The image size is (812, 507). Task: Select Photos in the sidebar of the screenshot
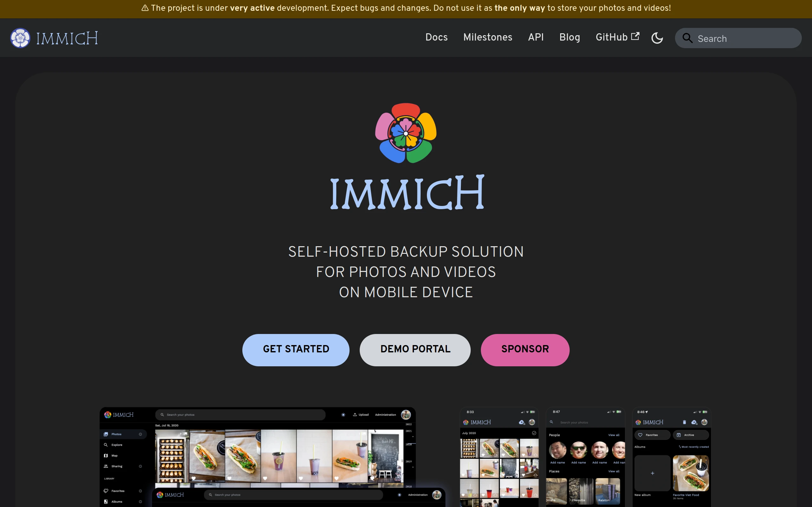click(116, 434)
